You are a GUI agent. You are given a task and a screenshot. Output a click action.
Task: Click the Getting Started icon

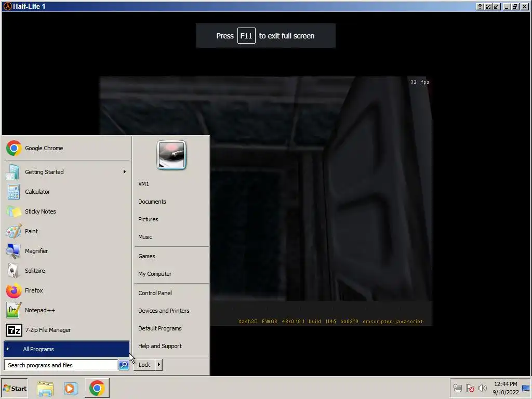[x=14, y=172]
